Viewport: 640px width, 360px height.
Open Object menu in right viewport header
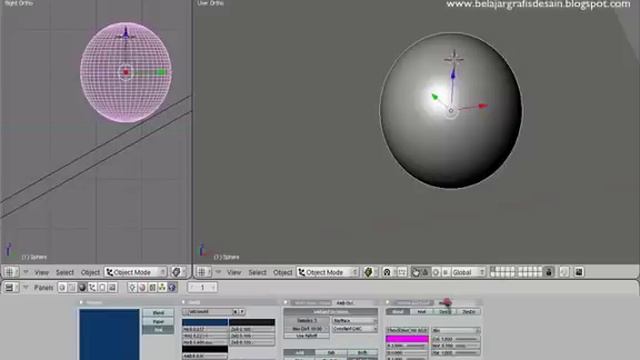pyautogui.click(x=282, y=272)
